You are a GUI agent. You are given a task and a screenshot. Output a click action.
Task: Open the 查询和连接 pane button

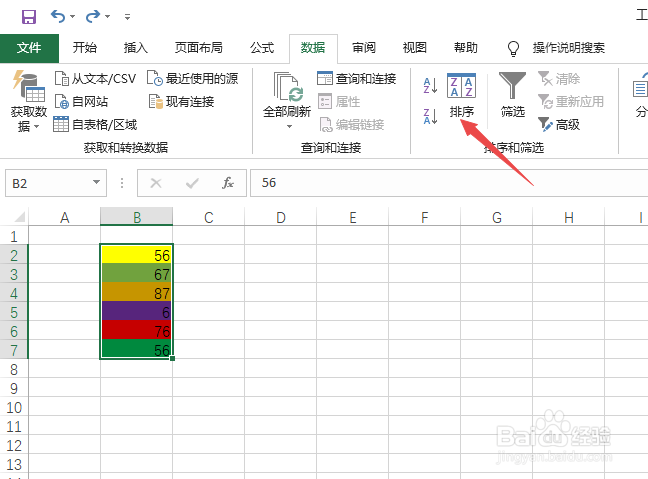click(x=357, y=79)
